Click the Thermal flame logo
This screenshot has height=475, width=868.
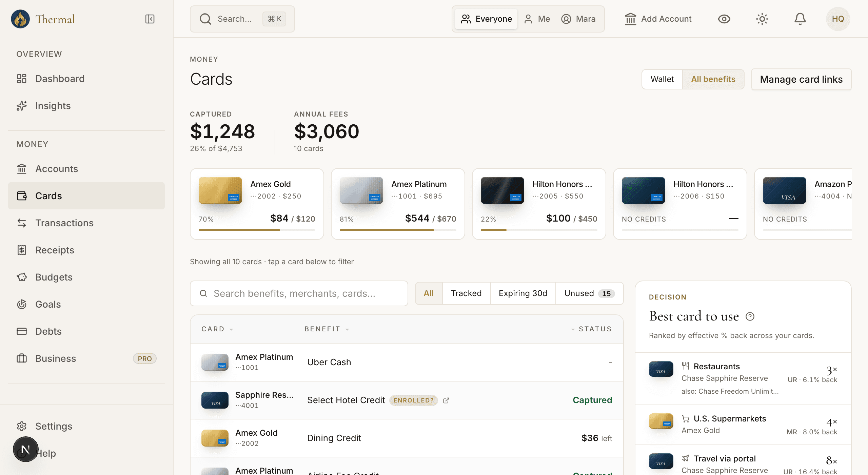tap(20, 19)
